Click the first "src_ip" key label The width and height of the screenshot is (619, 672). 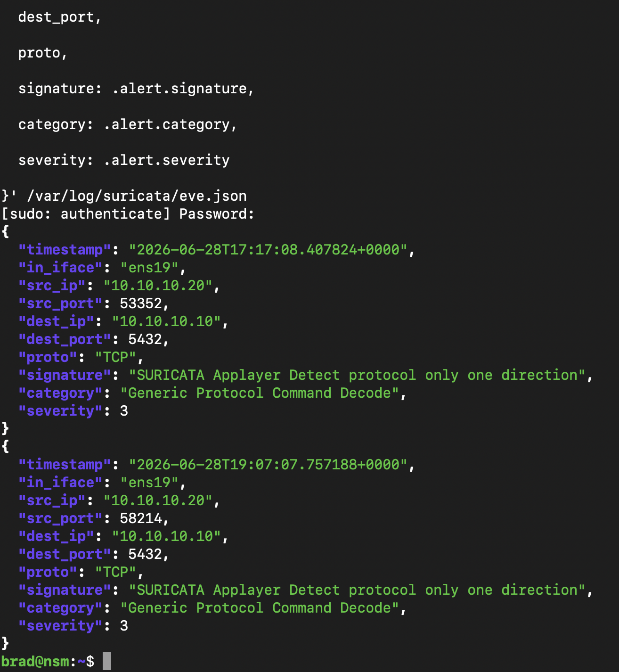pos(52,286)
